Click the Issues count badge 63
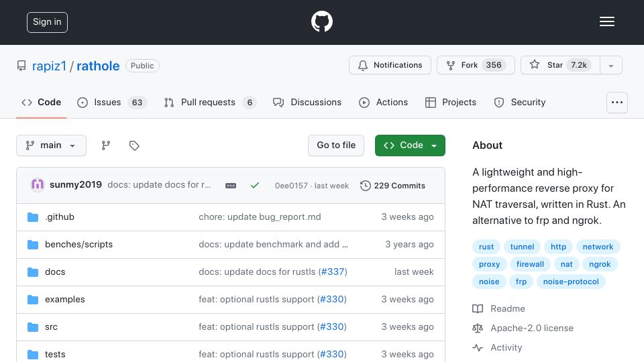The height and width of the screenshot is (362, 644). [137, 103]
